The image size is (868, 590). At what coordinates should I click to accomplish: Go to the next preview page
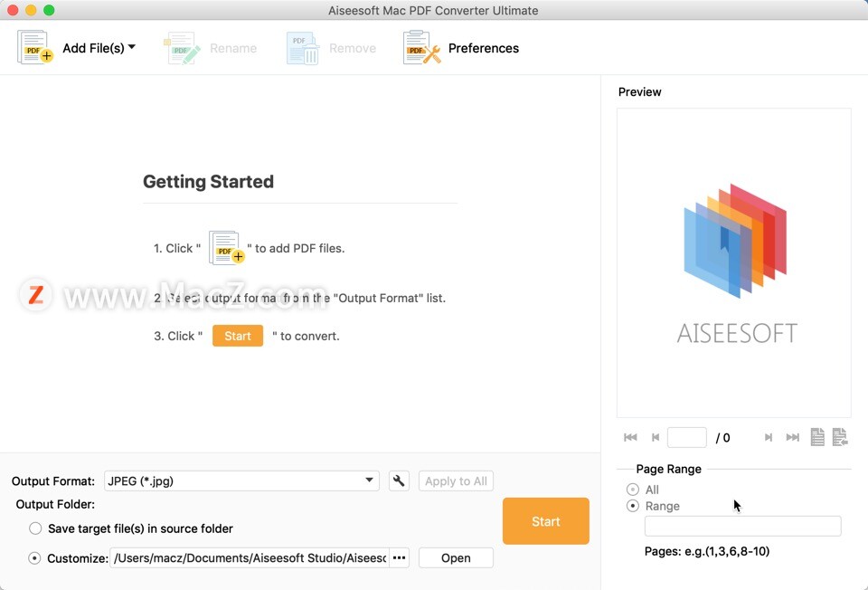(769, 437)
